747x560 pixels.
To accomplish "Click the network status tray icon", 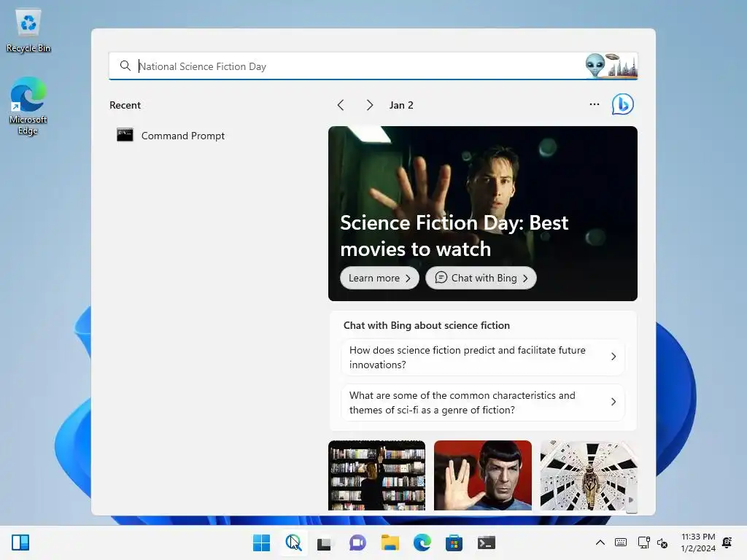I will click(643, 542).
